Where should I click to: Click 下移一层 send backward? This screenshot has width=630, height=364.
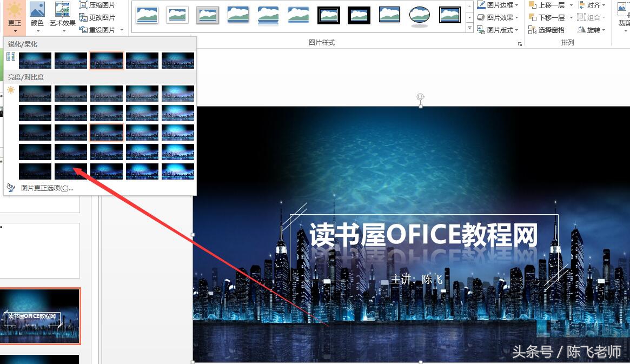click(x=546, y=17)
